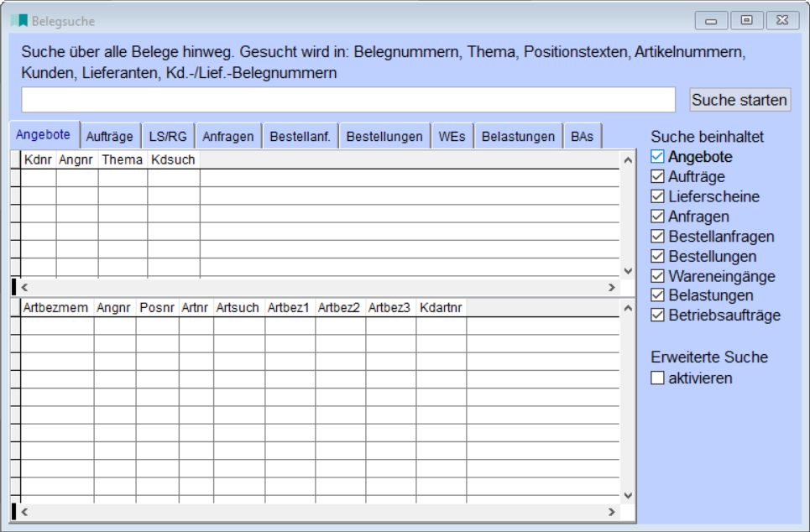The image size is (810, 532).
Task: Return to the Angebote tab
Action: (x=46, y=135)
